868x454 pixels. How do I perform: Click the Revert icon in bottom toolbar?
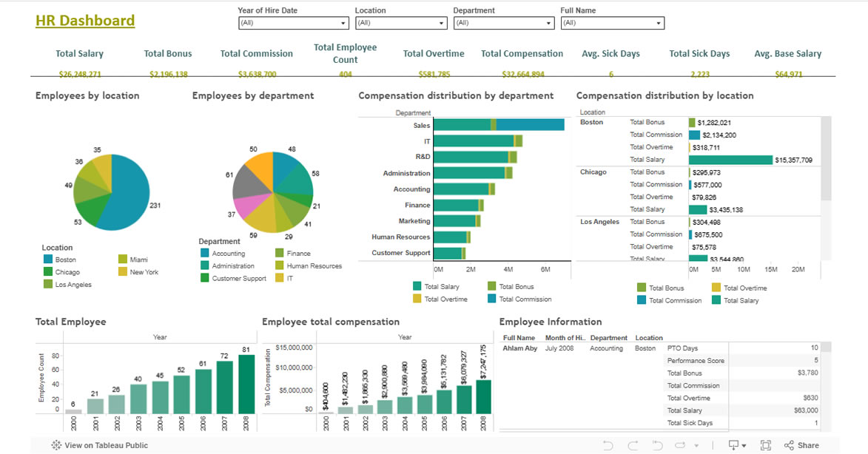pos(656,445)
